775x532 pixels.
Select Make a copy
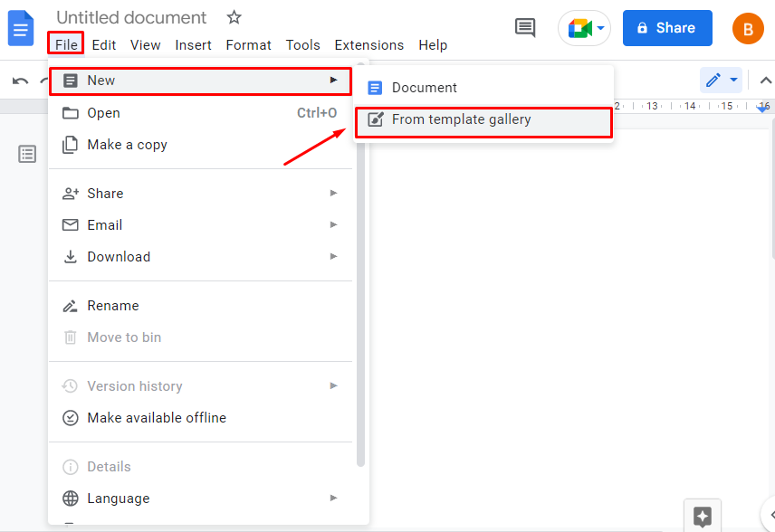[x=200, y=145]
